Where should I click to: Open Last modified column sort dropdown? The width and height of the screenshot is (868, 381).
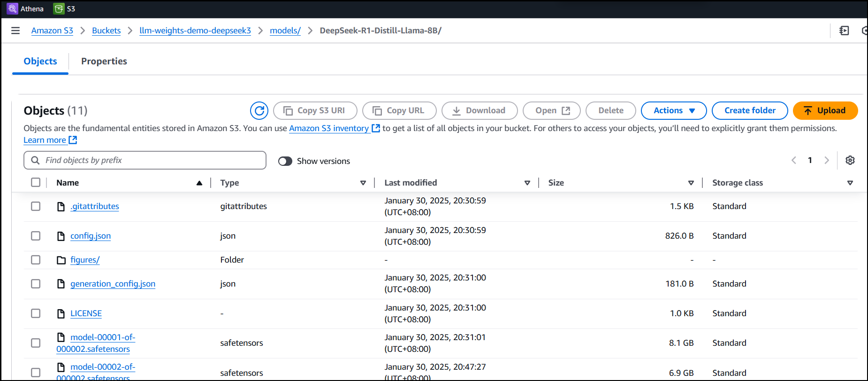pyautogui.click(x=527, y=183)
